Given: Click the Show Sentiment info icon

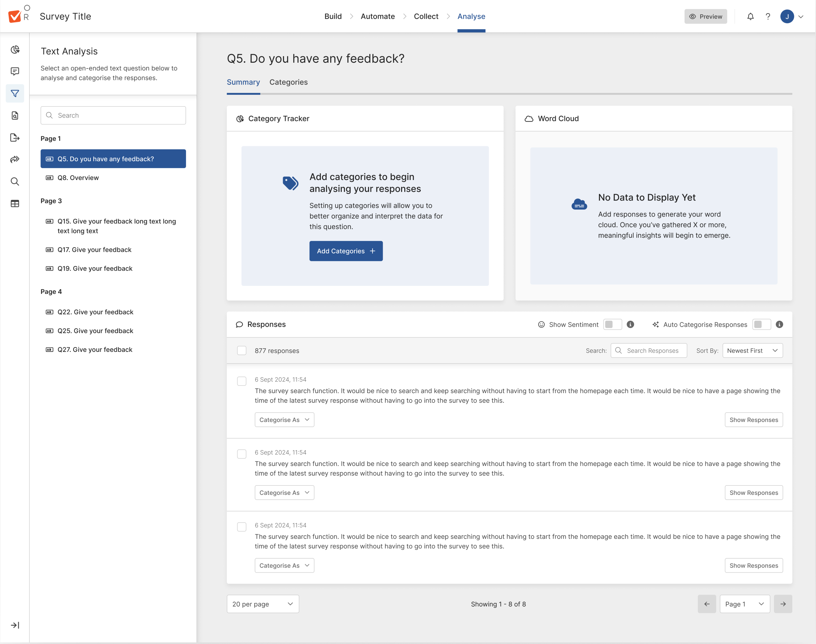Looking at the screenshot, I should (x=630, y=324).
